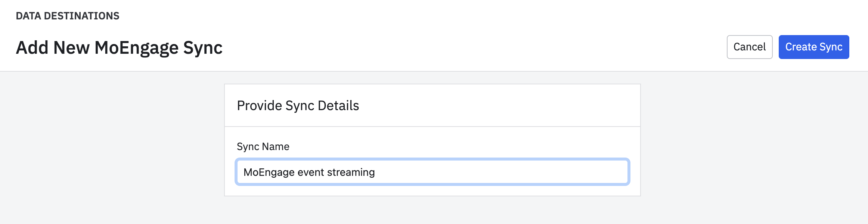Image resolution: width=868 pixels, height=224 pixels.
Task: Click the Provide Sync Details heading
Action: [x=298, y=106]
